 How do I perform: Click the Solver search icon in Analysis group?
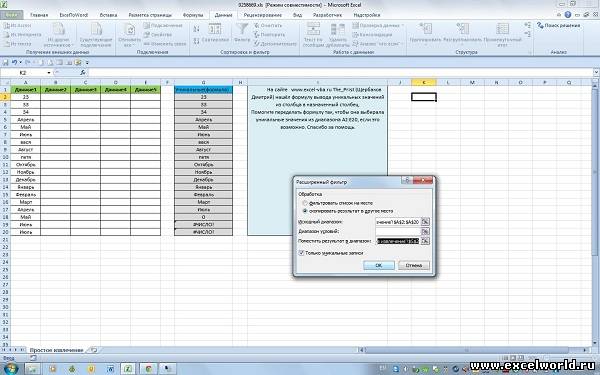[540, 25]
